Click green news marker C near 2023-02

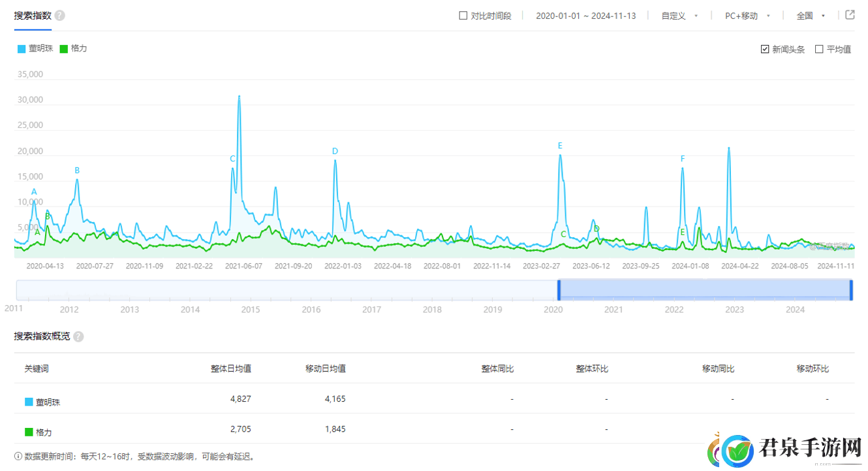[563, 234]
